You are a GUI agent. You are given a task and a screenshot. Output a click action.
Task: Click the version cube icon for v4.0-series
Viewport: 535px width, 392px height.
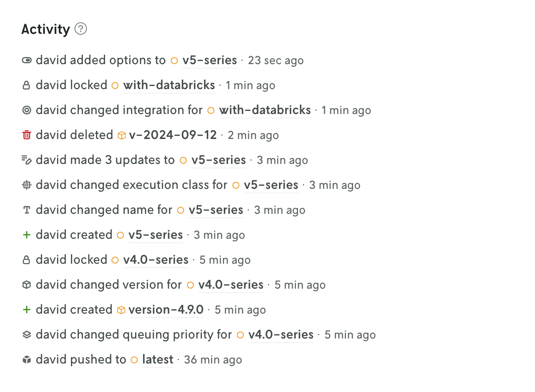(x=26, y=285)
